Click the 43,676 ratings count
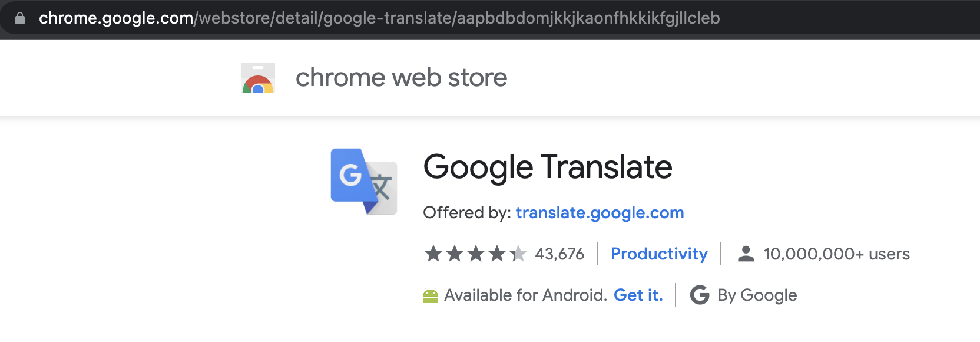Screen dimensions: 980x342 (559, 254)
